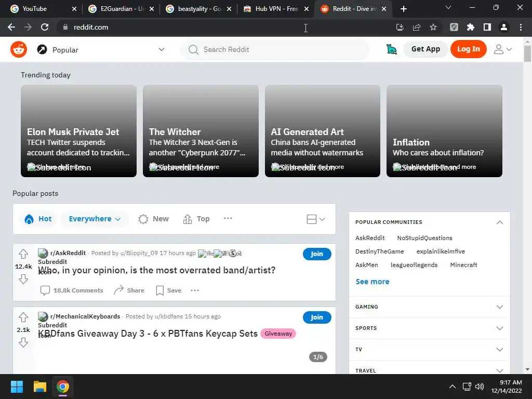Screen dimensions: 532x399
Task: Click the Reddit snoo logo
Action: tap(19, 49)
